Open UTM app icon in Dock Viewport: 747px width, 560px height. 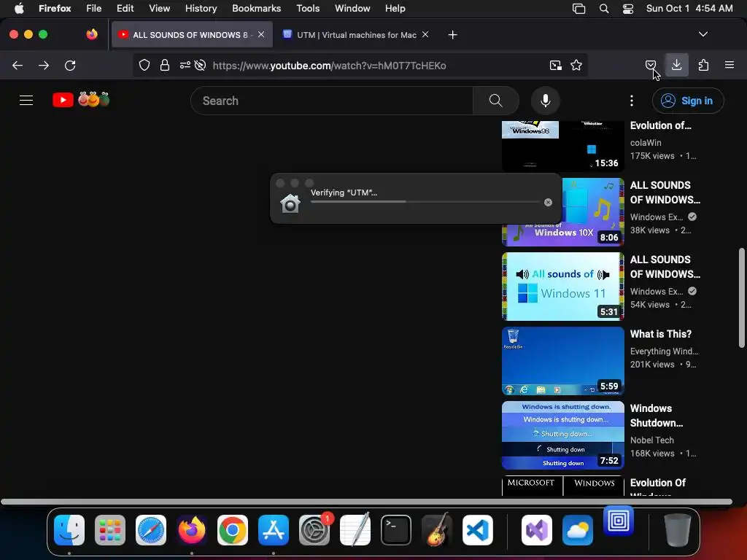tap(619, 521)
